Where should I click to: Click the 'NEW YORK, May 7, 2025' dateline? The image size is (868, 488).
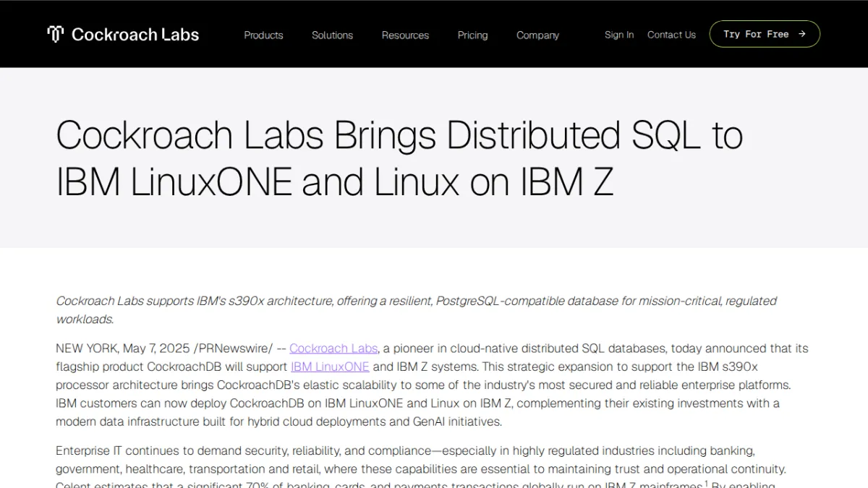click(x=123, y=348)
